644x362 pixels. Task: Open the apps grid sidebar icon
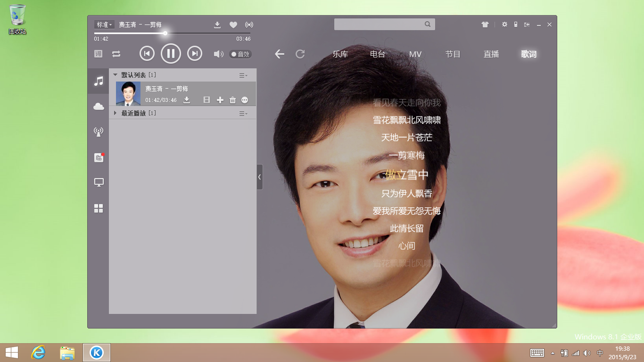pyautogui.click(x=99, y=208)
